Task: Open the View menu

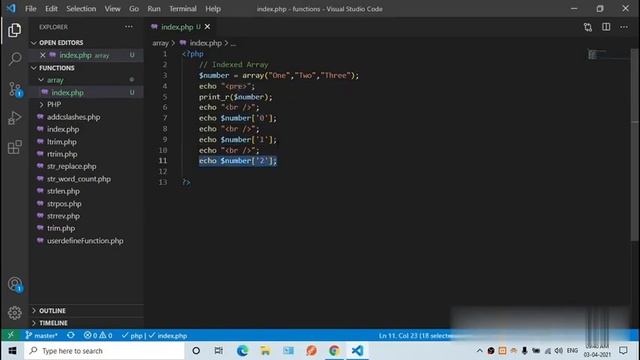Action: tap(112, 9)
